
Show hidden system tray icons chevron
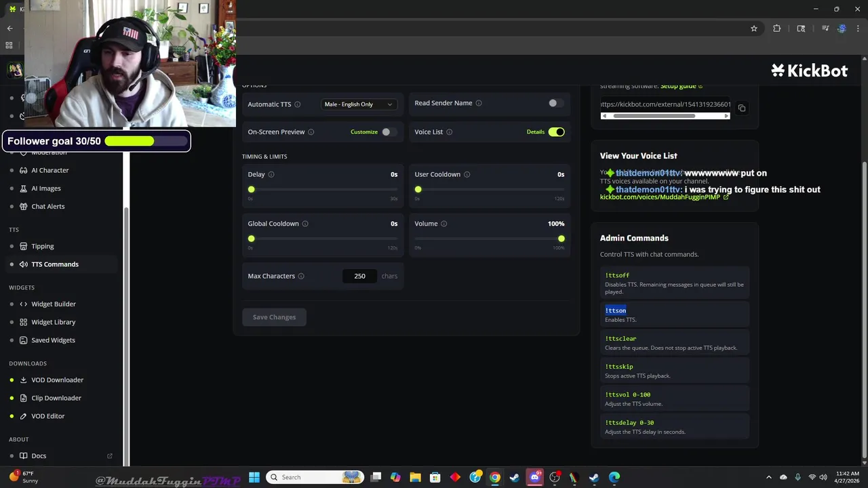[769, 477]
